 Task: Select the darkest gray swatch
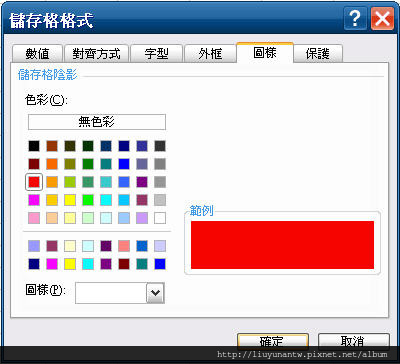(160, 146)
